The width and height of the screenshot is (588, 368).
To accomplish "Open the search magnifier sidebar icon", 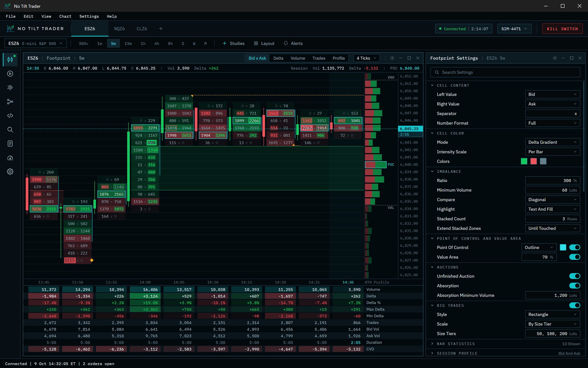I will coord(10,130).
